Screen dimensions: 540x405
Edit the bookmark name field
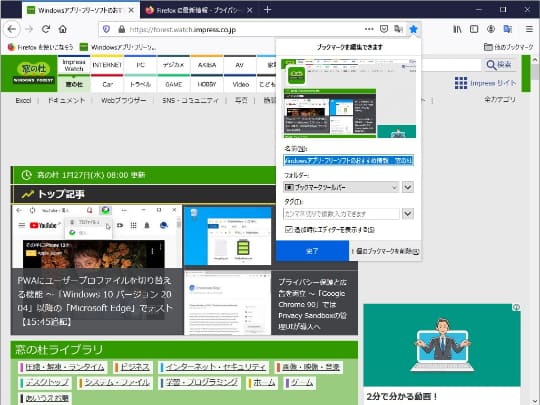348,160
